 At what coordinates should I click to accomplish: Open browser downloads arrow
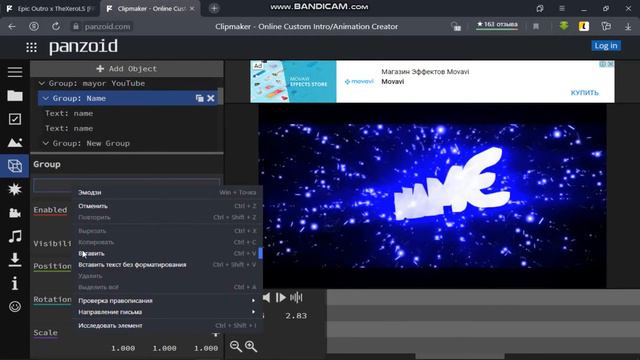[x=628, y=27]
